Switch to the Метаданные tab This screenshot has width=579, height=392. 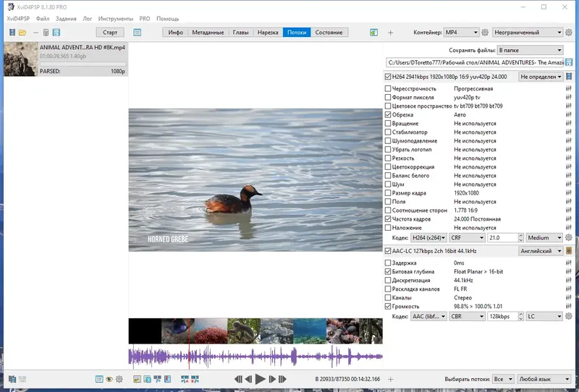[207, 33]
